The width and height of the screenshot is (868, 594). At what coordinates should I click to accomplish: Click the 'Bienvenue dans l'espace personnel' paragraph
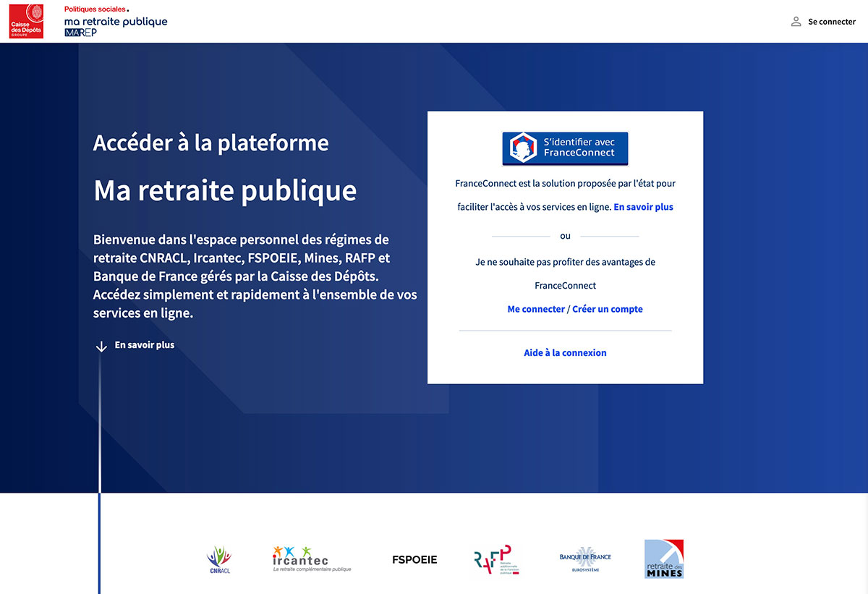pos(255,276)
